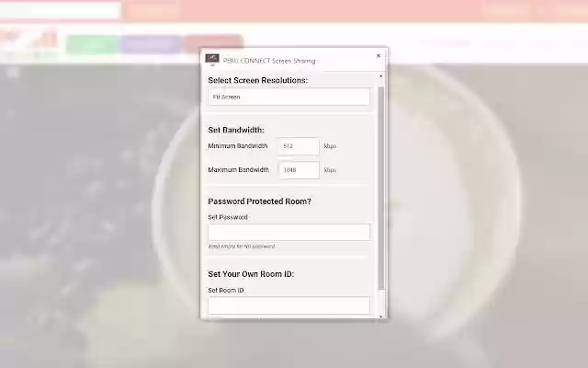Click the scrollbar up arrow in dialog
Screen dimensions: 588x368
(381, 76)
